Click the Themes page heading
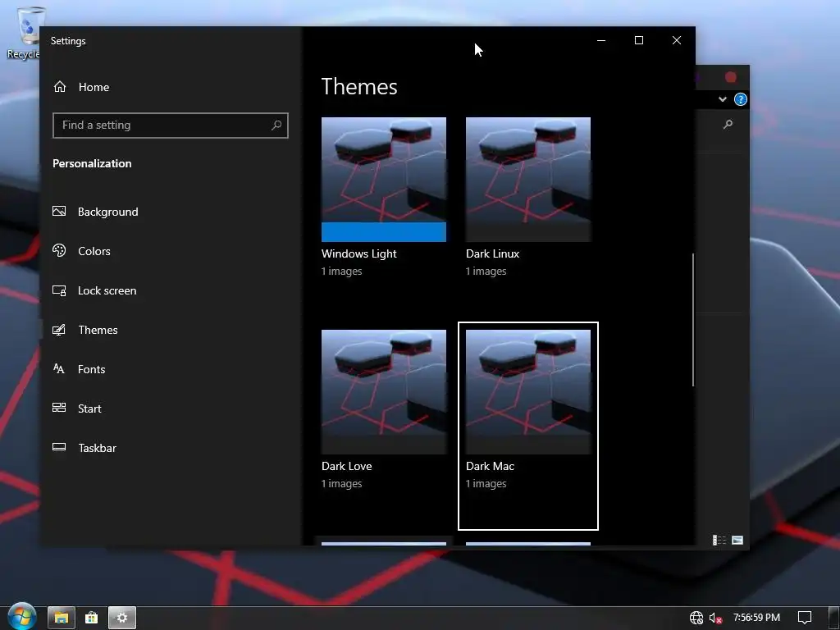840x630 pixels. point(359,86)
